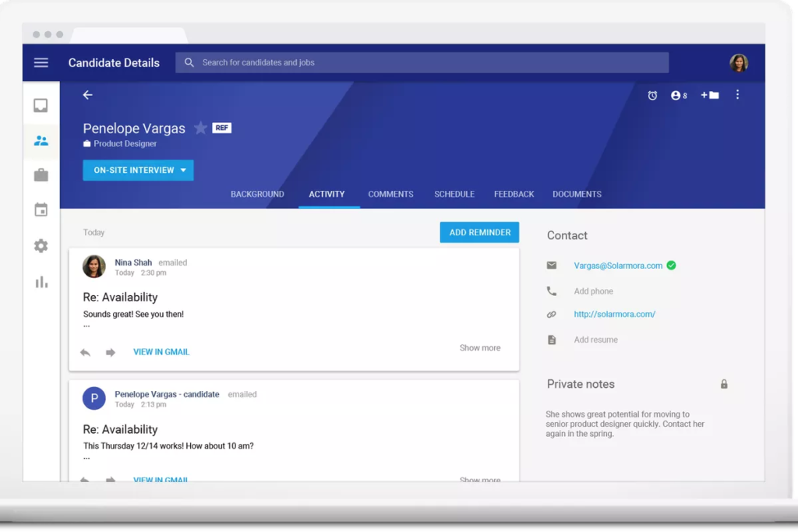Click Penelope Vargas's P avatar
The height and width of the screenshot is (532, 798).
pos(94,398)
